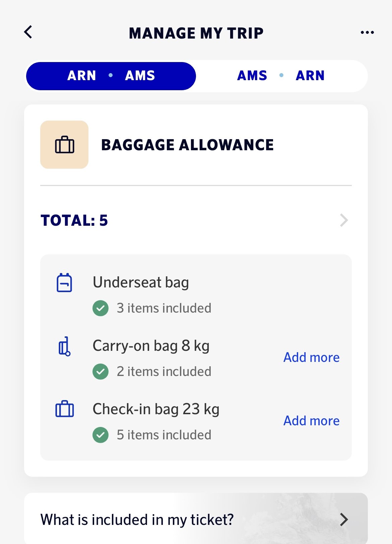
Task: Switch to the AMS to ARN tab
Action: click(x=281, y=76)
